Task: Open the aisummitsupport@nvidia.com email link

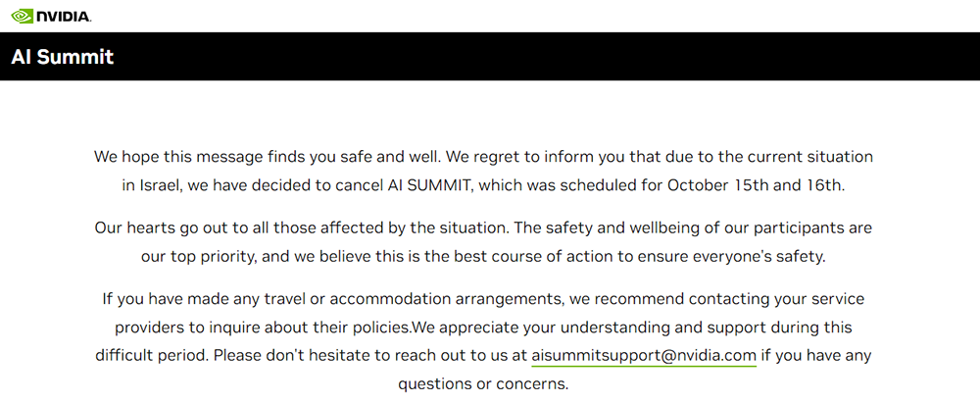Action: click(644, 355)
